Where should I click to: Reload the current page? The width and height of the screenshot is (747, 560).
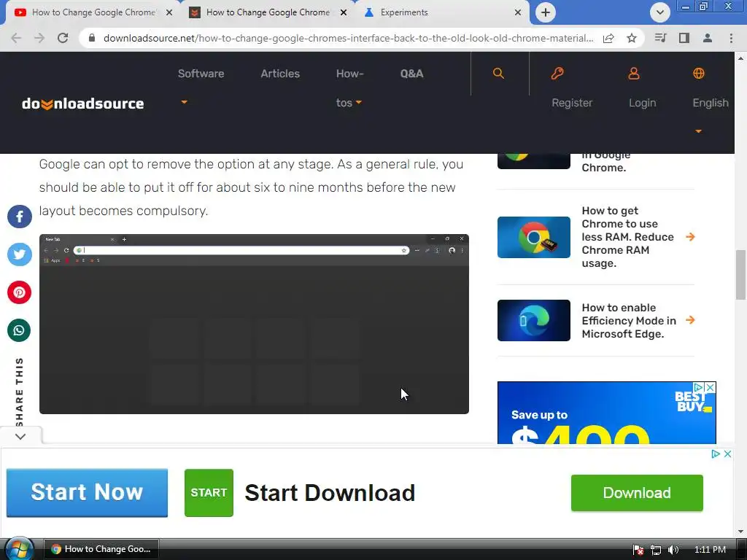click(63, 38)
